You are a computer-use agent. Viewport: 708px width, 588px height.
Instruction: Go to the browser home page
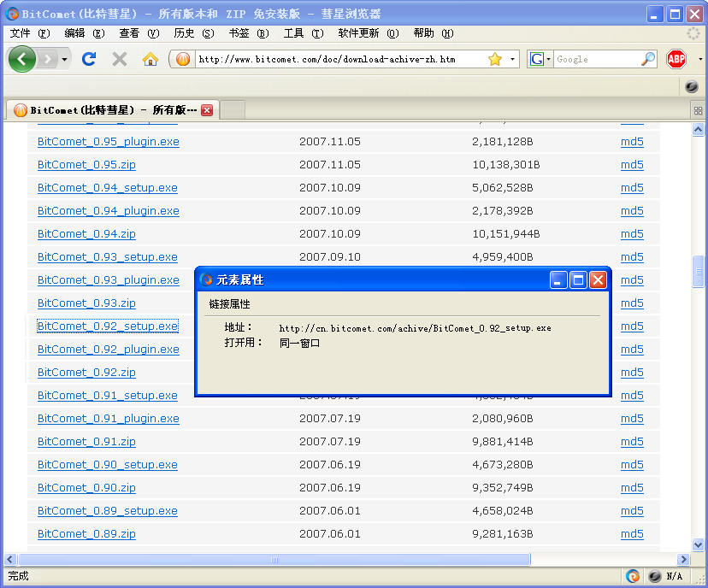(150, 59)
